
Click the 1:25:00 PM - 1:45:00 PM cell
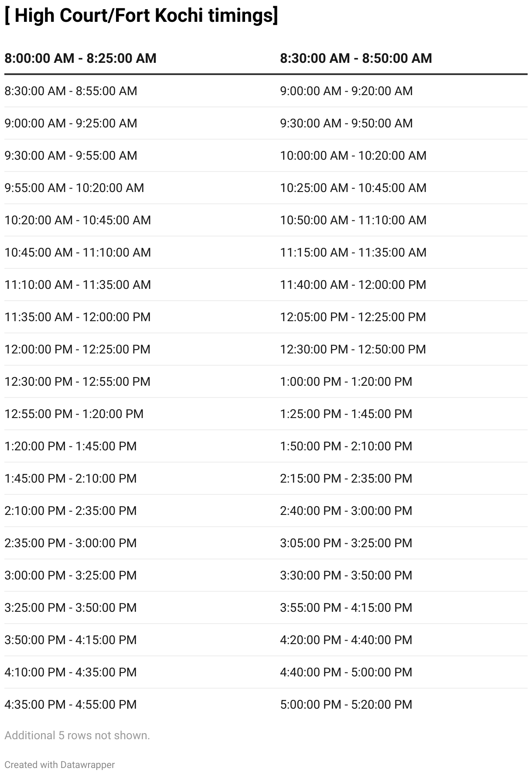coord(346,414)
